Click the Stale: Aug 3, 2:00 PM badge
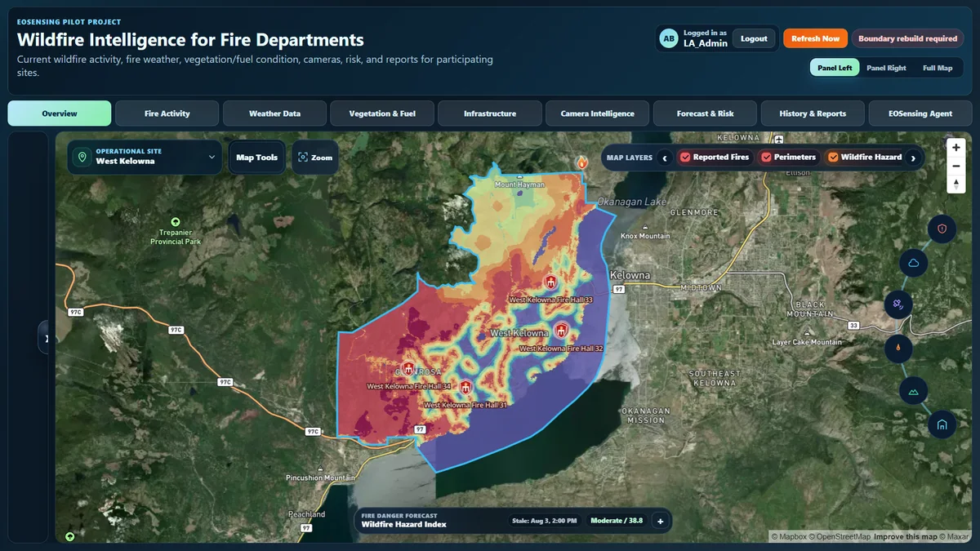This screenshot has width=980, height=551. pyautogui.click(x=545, y=521)
